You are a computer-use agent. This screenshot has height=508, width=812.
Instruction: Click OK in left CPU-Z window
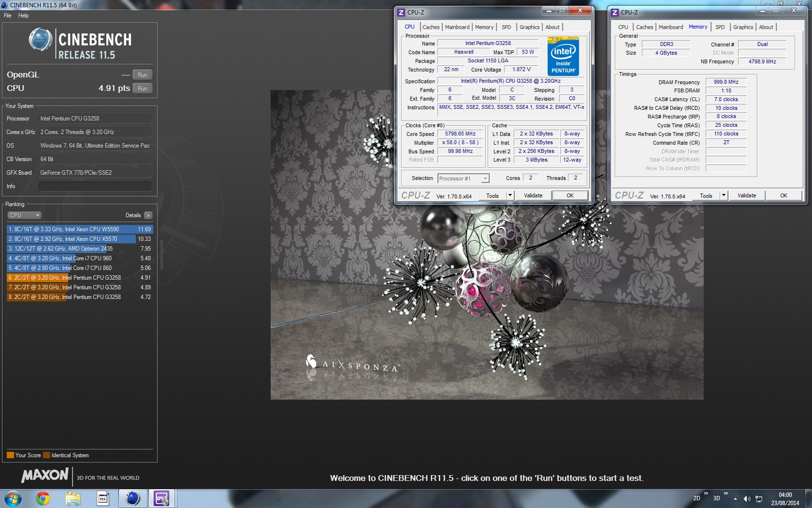[x=570, y=195]
